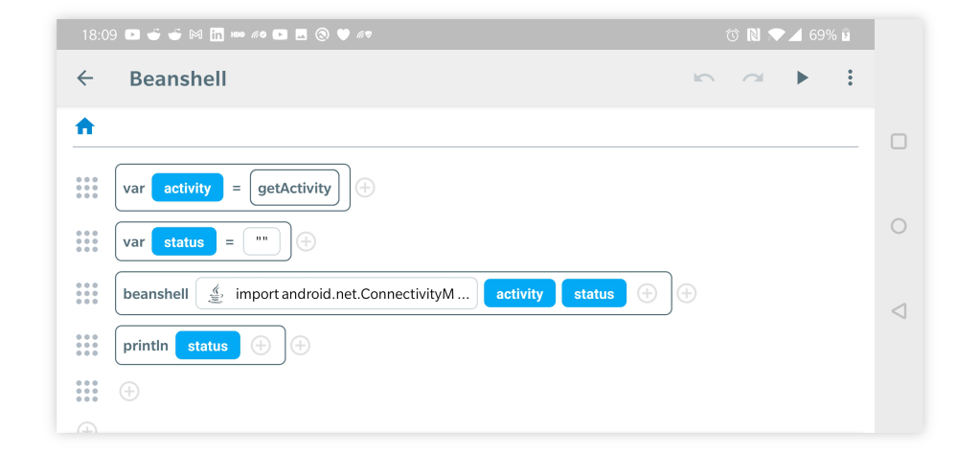Edit the empty string value field
980x452 pixels.
pos(262,241)
